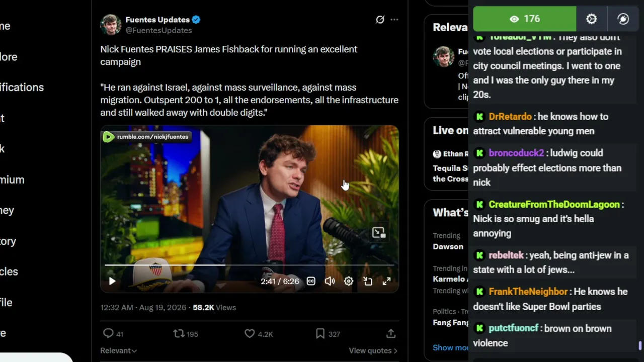
Task: Share the tweet via share icon
Action: click(391, 333)
